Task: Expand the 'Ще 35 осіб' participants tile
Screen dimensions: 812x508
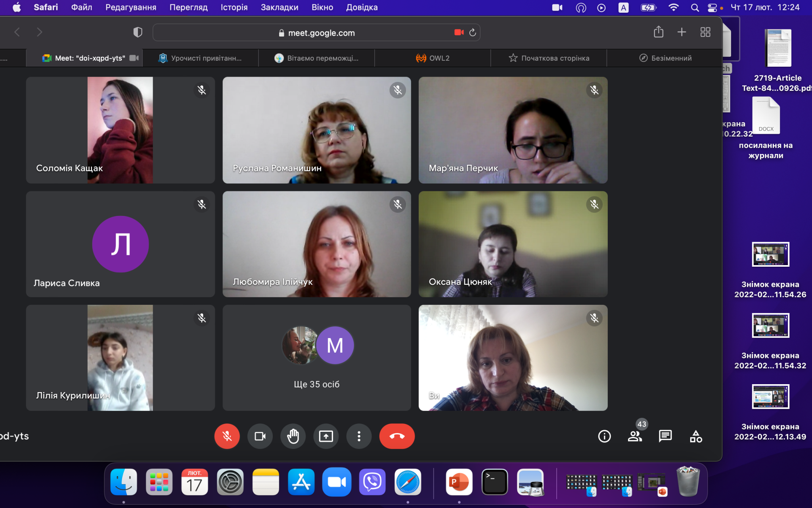Action: tap(316, 358)
